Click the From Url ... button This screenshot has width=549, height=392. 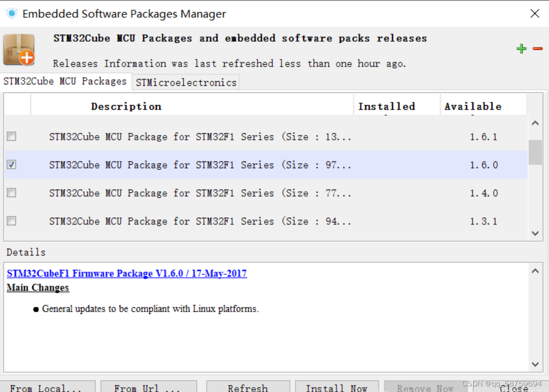tap(149, 387)
